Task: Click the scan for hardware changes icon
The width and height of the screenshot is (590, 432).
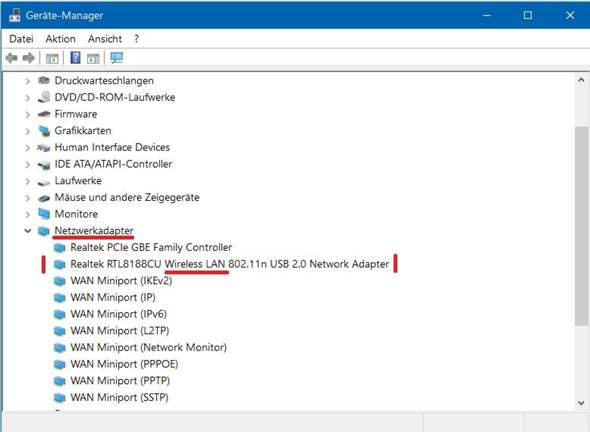Action: [x=117, y=58]
